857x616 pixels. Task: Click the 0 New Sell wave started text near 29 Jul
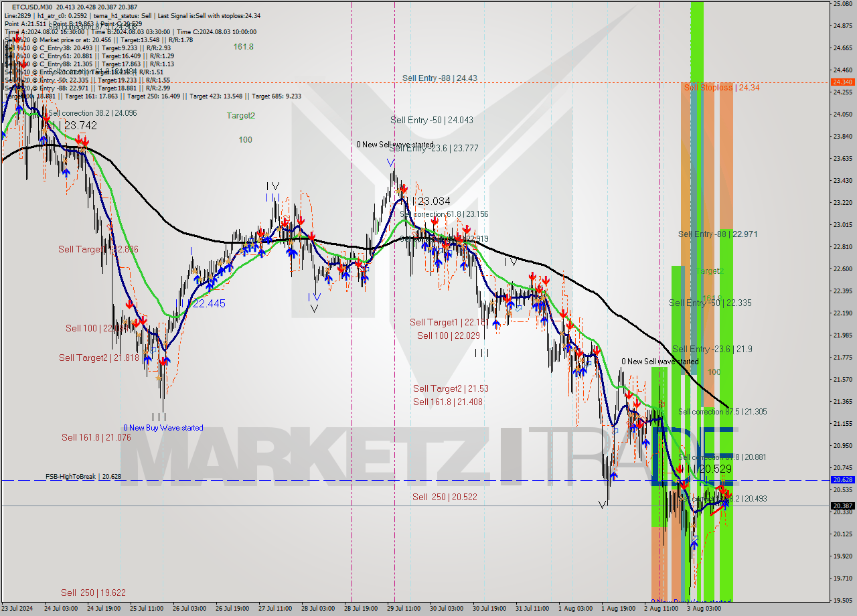[394, 145]
